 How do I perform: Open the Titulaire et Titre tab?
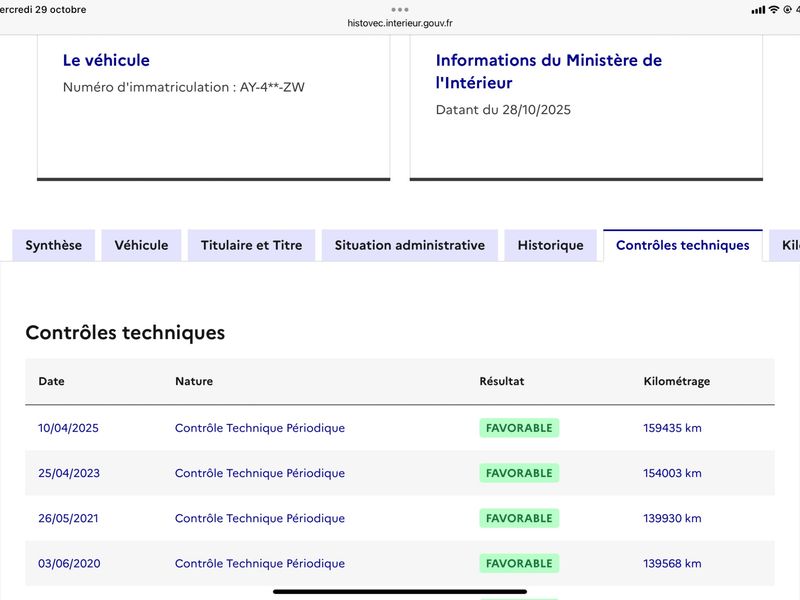[x=252, y=245]
